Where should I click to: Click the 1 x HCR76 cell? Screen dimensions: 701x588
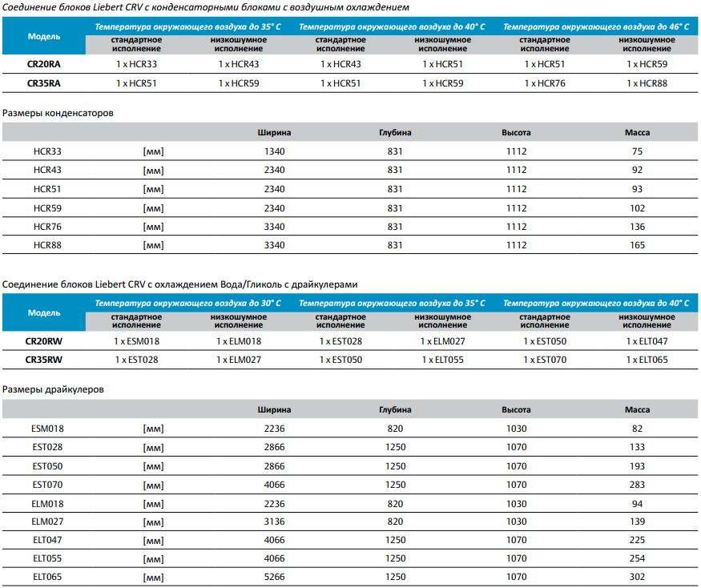pos(545,83)
